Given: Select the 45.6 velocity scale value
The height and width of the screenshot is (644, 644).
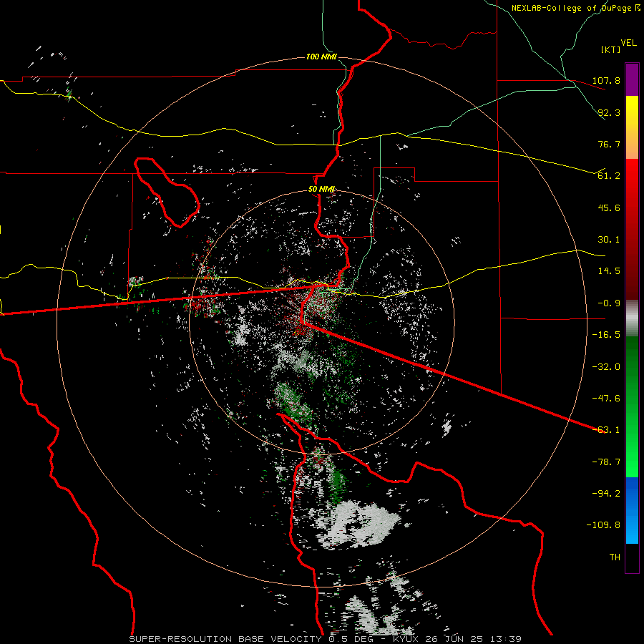Looking at the screenshot, I should pyautogui.click(x=609, y=208).
